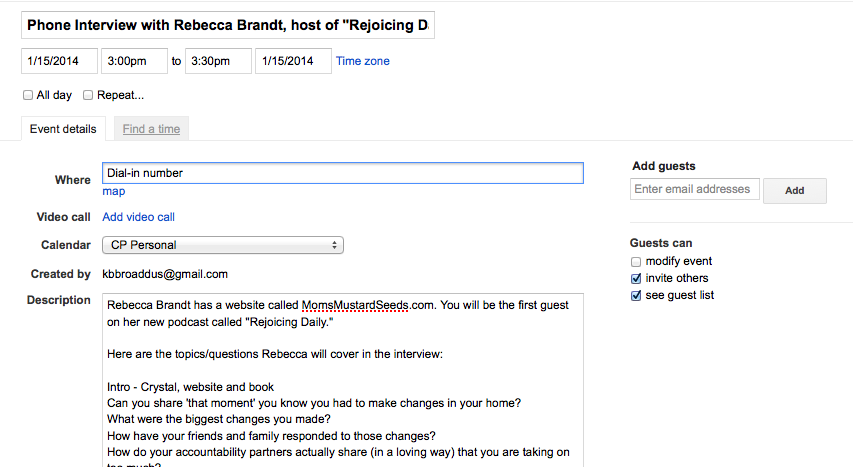This screenshot has height=467, width=853.
Task: Open the map link under Where
Action: (113, 191)
